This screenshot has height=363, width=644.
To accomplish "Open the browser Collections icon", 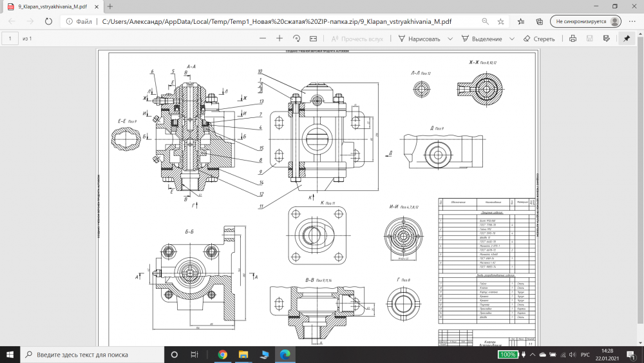I will [539, 21].
